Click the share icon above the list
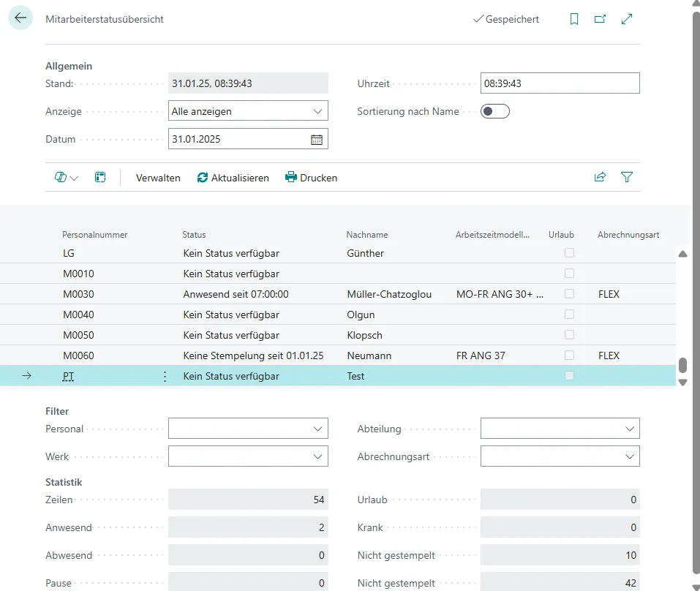The image size is (700, 591). pyautogui.click(x=600, y=177)
